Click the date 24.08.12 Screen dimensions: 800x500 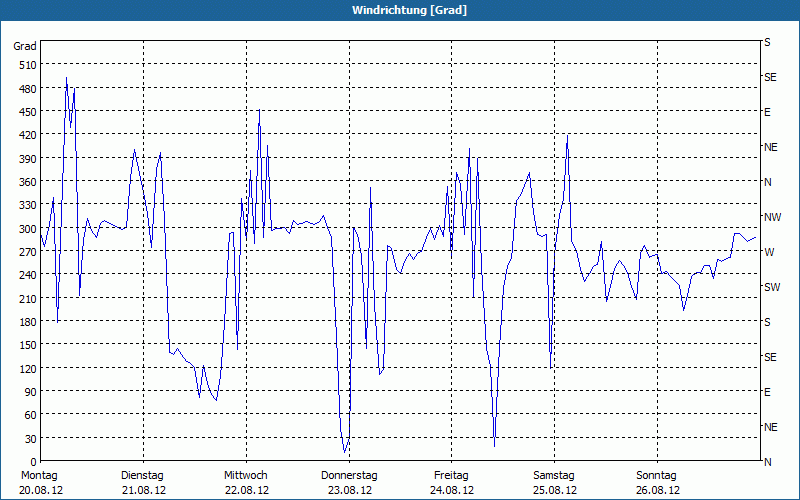click(452, 490)
